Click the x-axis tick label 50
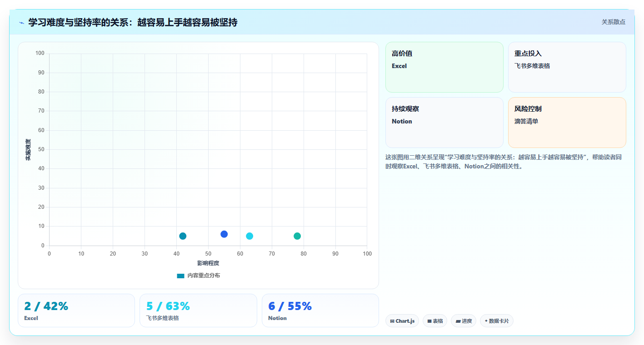Viewport: 644px width, 345px height. click(208, 254)
